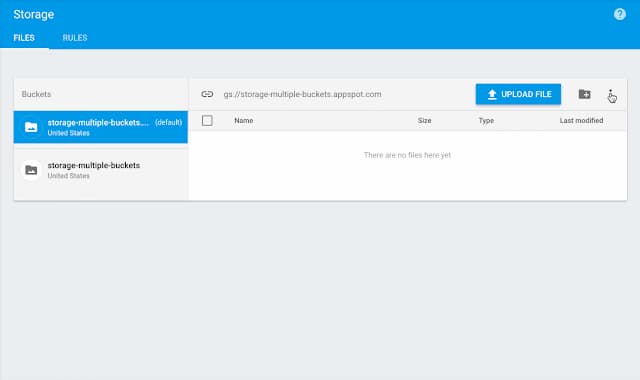640x380 pixels.
Task: Sort files by Size column
Action: pyautogui.click(x=424, y=120)
